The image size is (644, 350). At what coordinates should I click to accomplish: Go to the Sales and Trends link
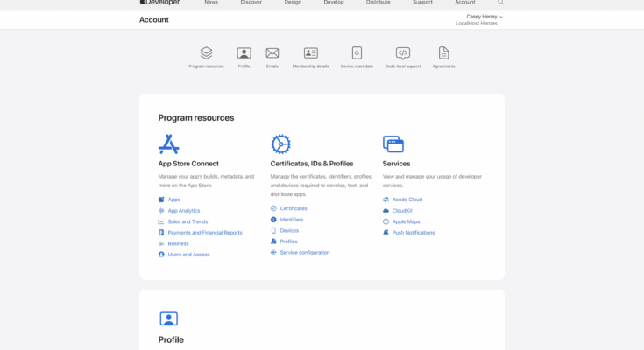[x=188, y=221]
